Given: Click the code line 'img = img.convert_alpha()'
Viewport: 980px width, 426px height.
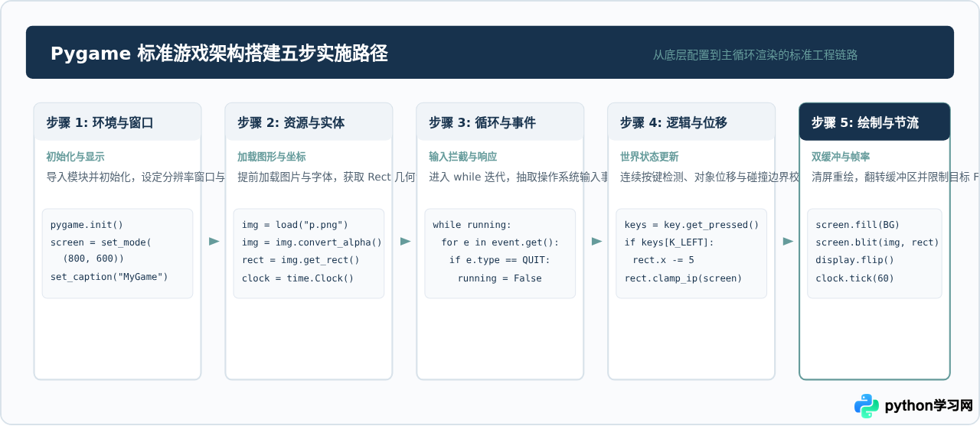Looking at the screenshot, I should [312, 242].
